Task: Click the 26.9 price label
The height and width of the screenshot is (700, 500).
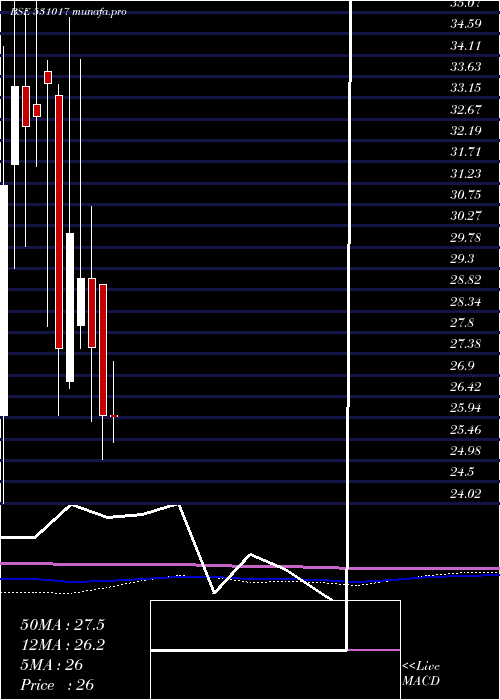Action: tap(462, 365)
